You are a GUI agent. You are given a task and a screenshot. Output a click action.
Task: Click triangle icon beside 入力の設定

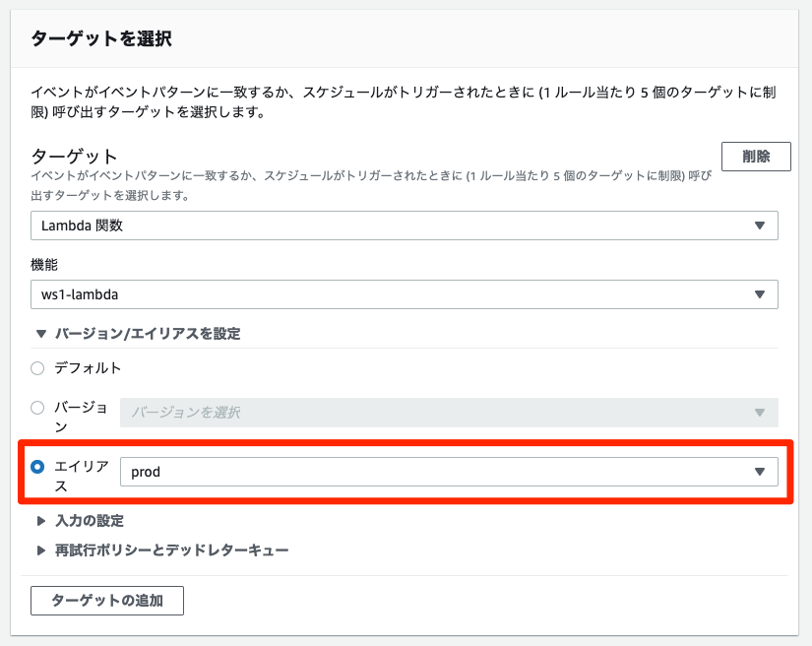tap(41, 521)
